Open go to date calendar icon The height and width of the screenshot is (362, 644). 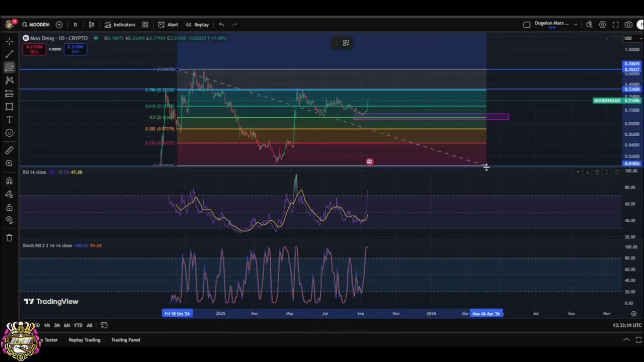(x=104, y=325)
